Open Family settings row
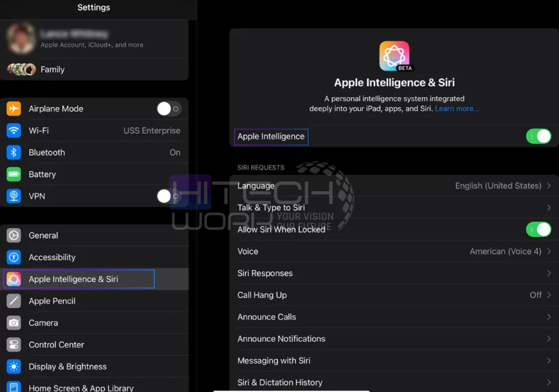 click(x=94, y=69)
